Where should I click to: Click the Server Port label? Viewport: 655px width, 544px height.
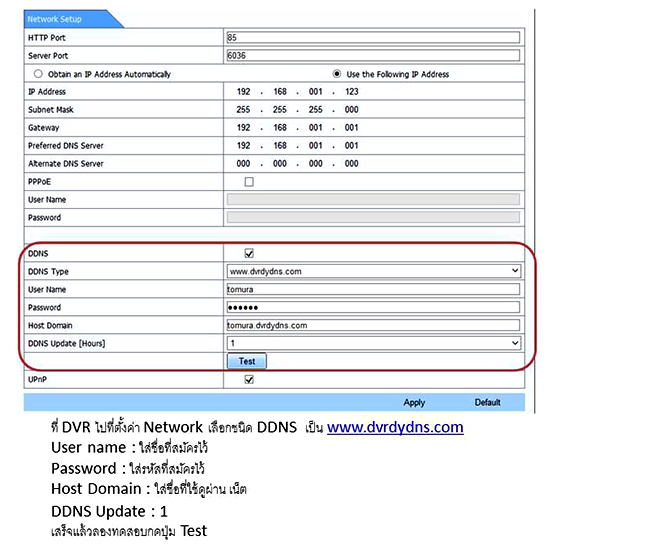pos(48,56)
